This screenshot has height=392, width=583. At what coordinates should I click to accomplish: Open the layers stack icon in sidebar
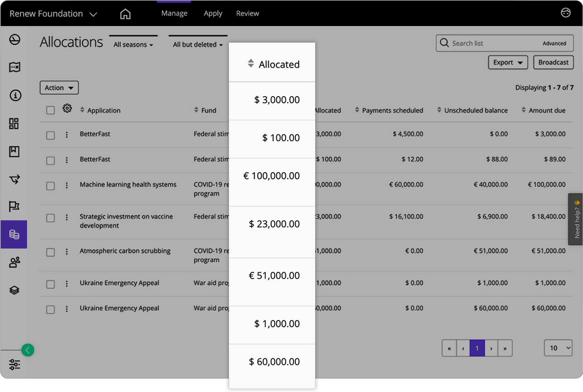click(x=15, y=290)
